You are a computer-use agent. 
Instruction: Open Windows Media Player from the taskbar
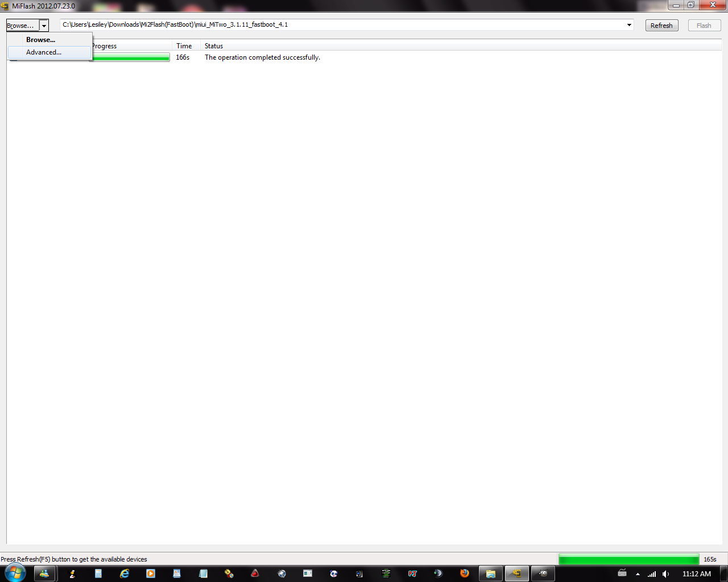[x=151, y=573]
